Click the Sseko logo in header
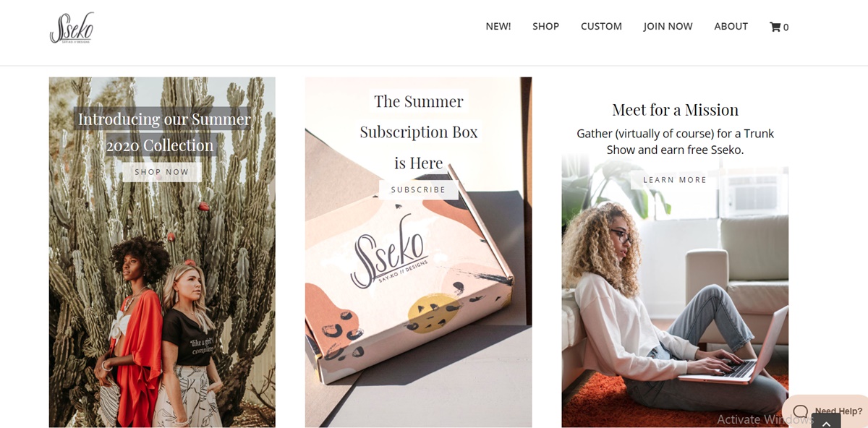The image size is (868, 428). [x=72, y=27]
